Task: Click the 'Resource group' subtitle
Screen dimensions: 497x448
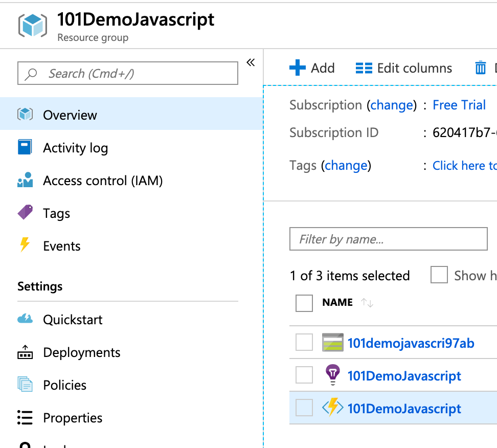Action: point(93,37)
